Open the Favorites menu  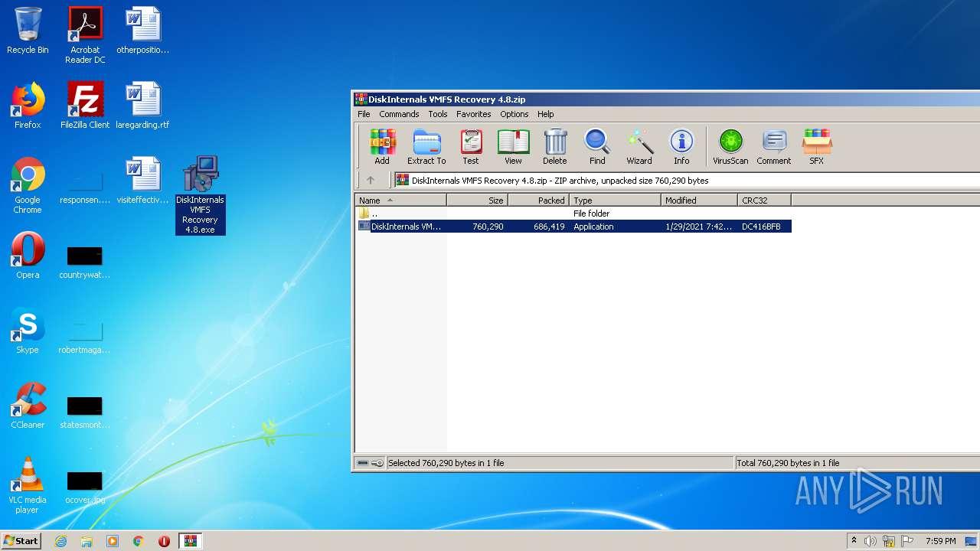pos(474,114)
